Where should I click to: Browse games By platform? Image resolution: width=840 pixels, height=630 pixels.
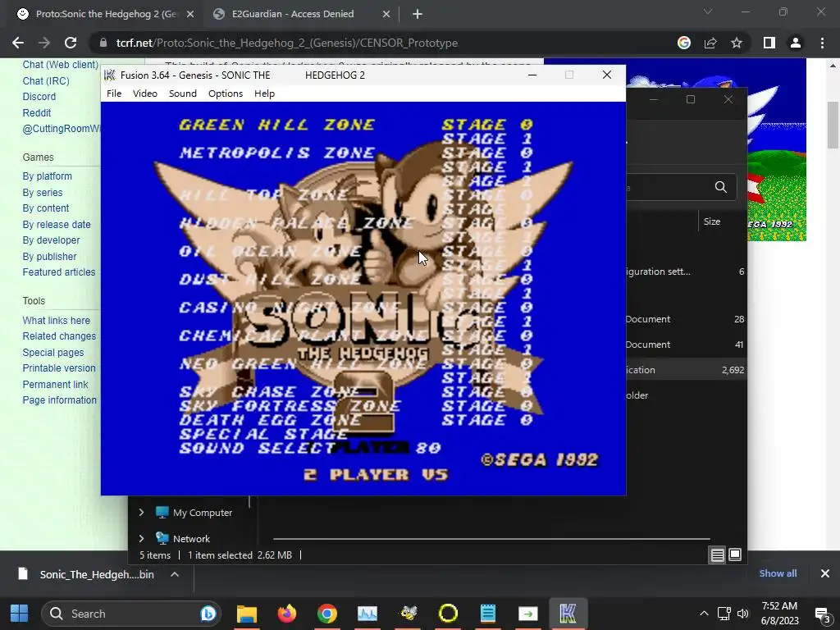47,176
